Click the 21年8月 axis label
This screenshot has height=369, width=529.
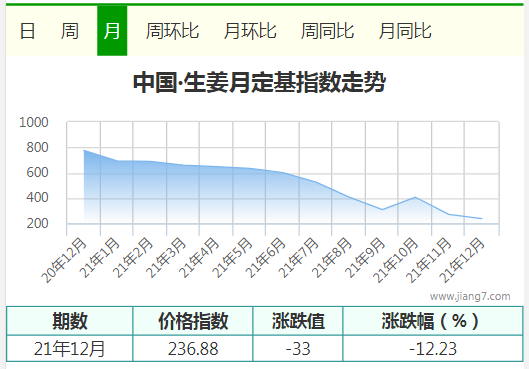coord(332,258)
